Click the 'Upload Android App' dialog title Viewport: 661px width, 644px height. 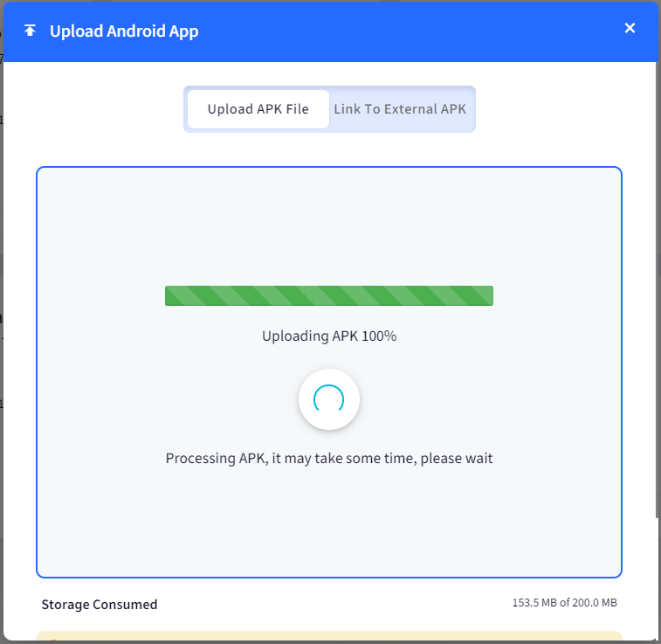pyautogui.click(x=124, y=31)
